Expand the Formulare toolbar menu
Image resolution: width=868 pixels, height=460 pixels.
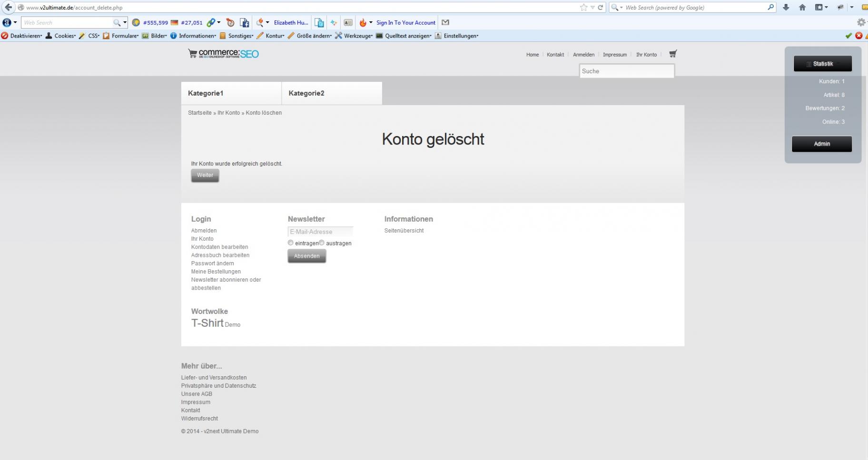point(121,36)
